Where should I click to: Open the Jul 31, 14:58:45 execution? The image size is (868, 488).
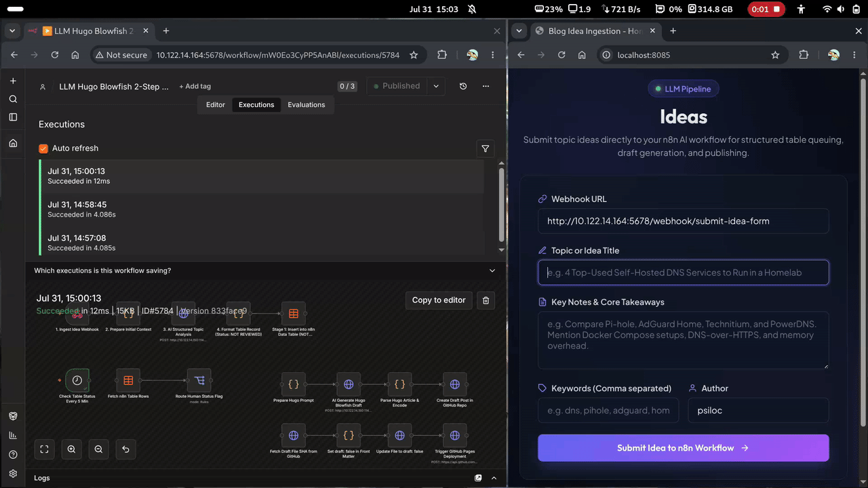[262, 209]
